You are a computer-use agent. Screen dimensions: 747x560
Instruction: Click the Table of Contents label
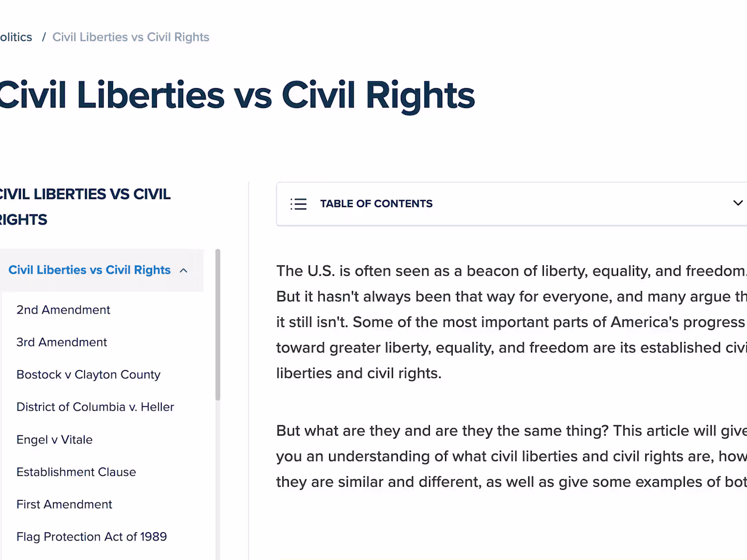376,204
